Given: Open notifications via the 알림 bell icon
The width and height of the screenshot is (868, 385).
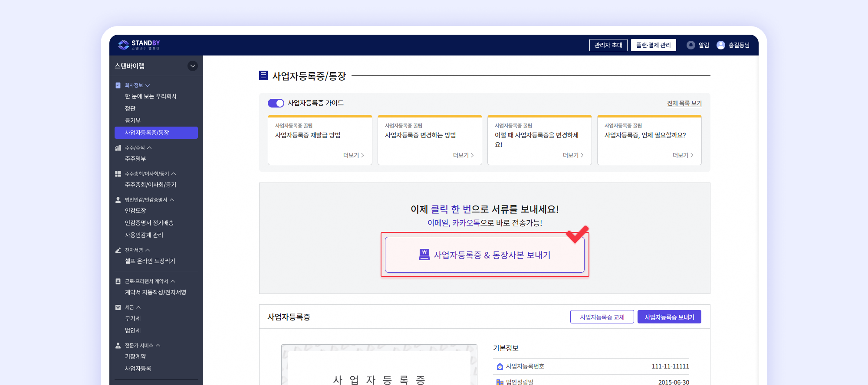Looking at the screenshot, I should 690,45.
